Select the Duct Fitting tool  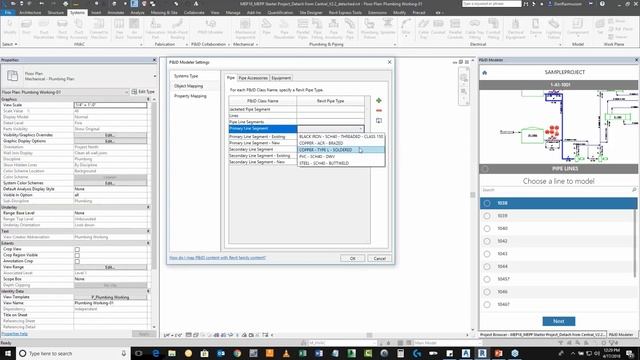coord(62,28)
